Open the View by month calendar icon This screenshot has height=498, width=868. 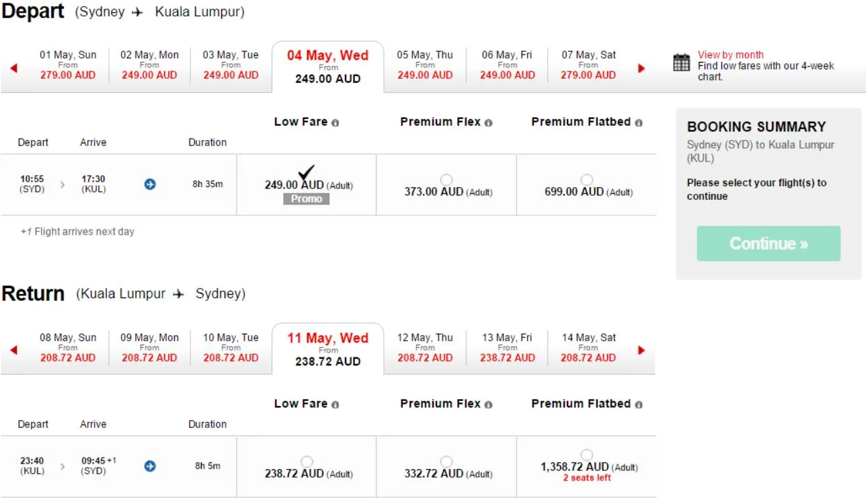coord(681,63)
